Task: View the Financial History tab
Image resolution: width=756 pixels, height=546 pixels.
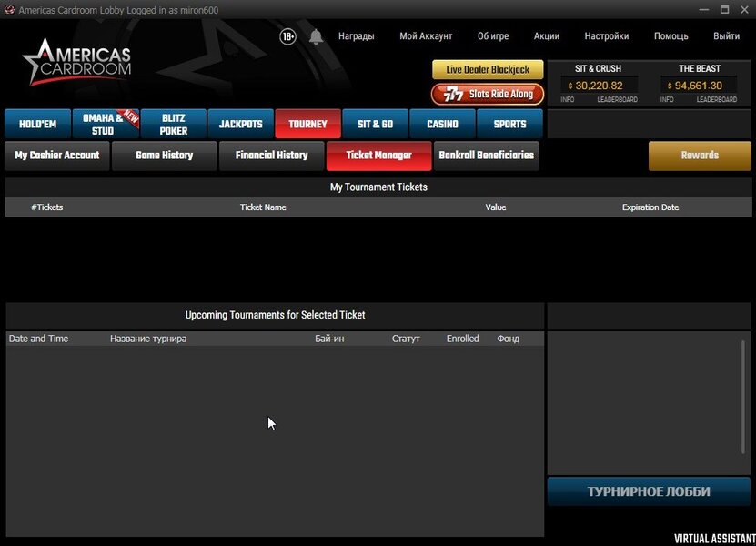Action: (x=271, y=156)
